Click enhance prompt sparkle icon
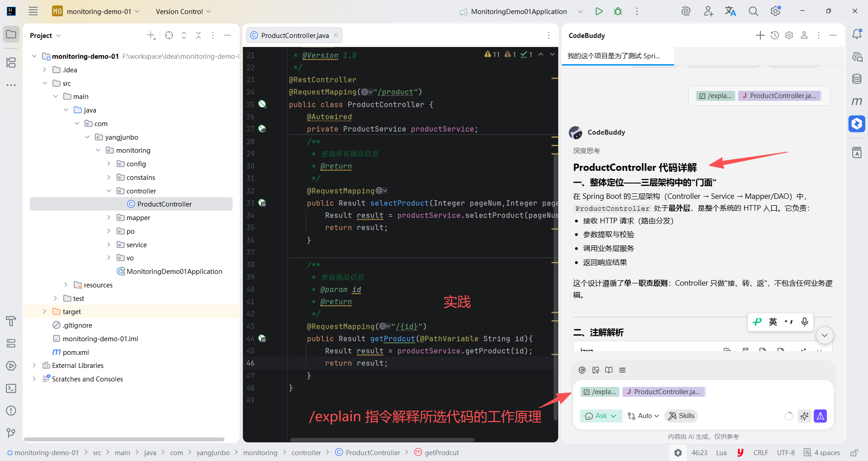Viewport: 868px width, 461px height. 804,416
